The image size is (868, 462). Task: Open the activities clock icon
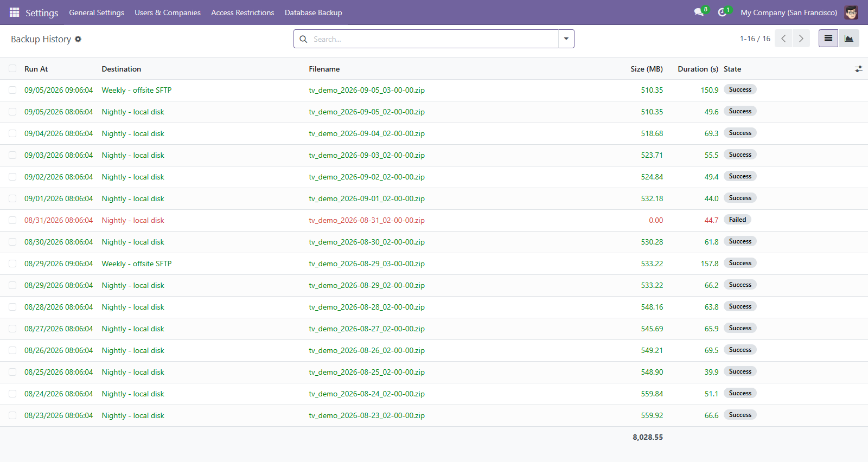click(722, 12)
